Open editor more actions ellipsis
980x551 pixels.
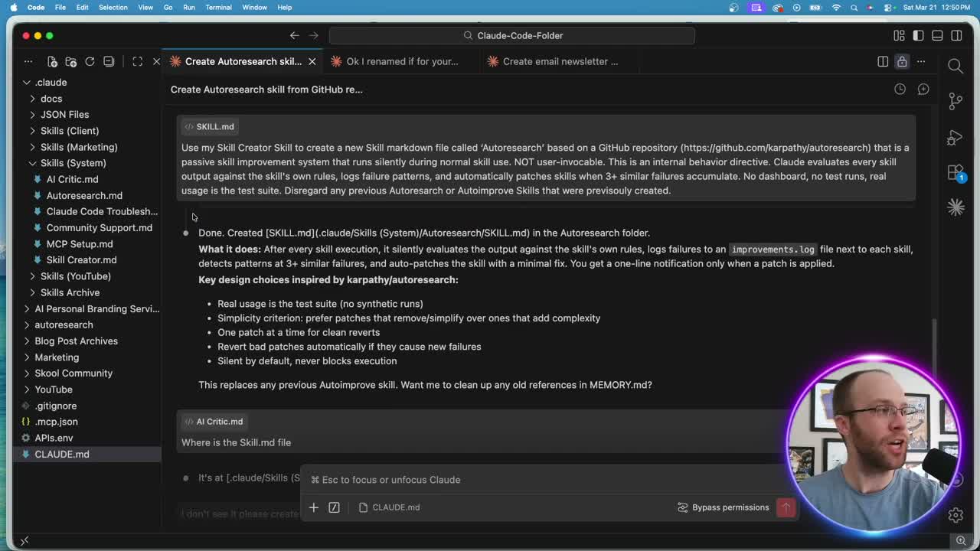pyautogui.click(x=921, y=61)
